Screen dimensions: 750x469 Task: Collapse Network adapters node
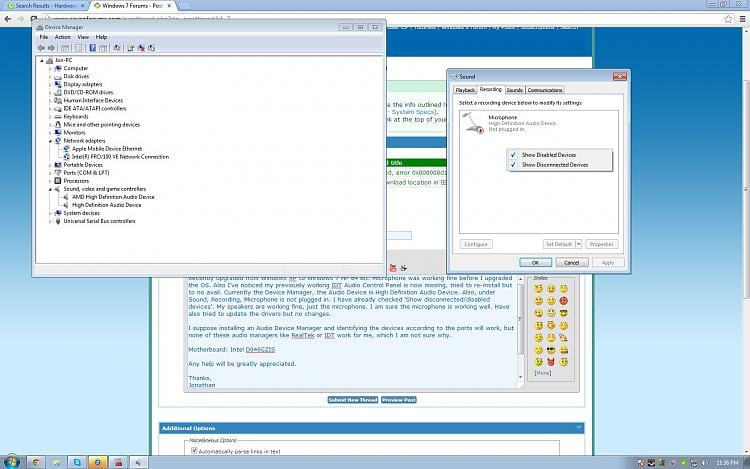point(50,141)
